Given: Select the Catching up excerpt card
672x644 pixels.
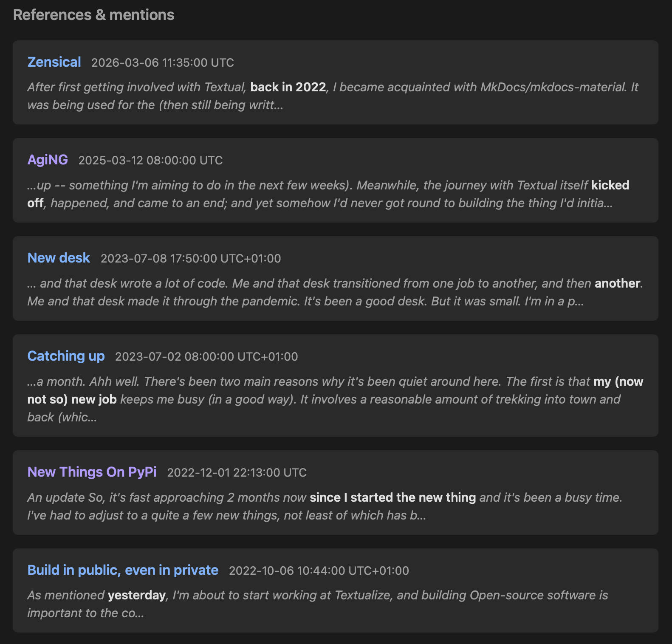Looking at the screenshot, I should point(336,398).
